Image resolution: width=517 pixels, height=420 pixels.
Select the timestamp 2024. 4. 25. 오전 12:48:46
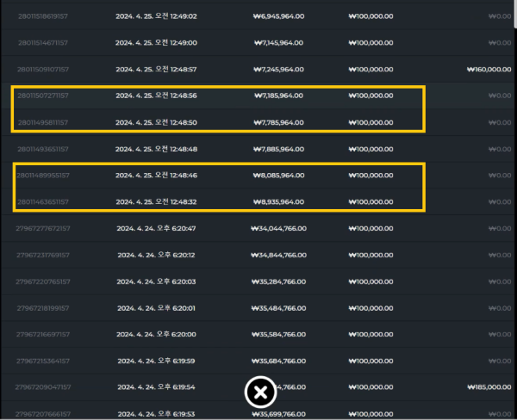pos(156,176)
